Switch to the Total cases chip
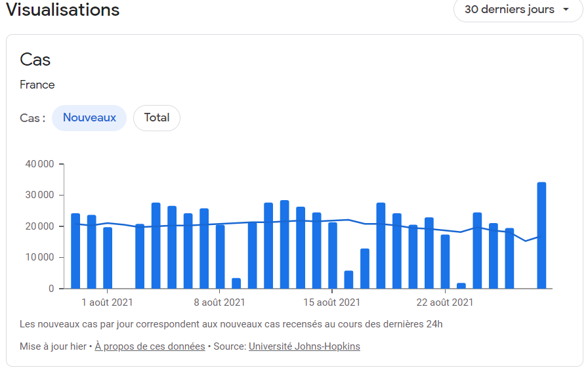This screenshot has height=372, width=588. tap(157, 118)
